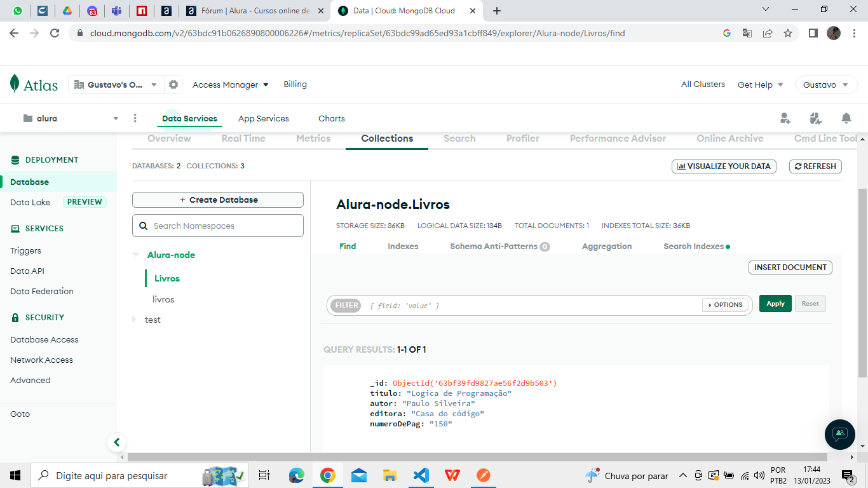Click VISUALIZE YOUR DATA button
868x488 pixels.
(x=724, y=166)
